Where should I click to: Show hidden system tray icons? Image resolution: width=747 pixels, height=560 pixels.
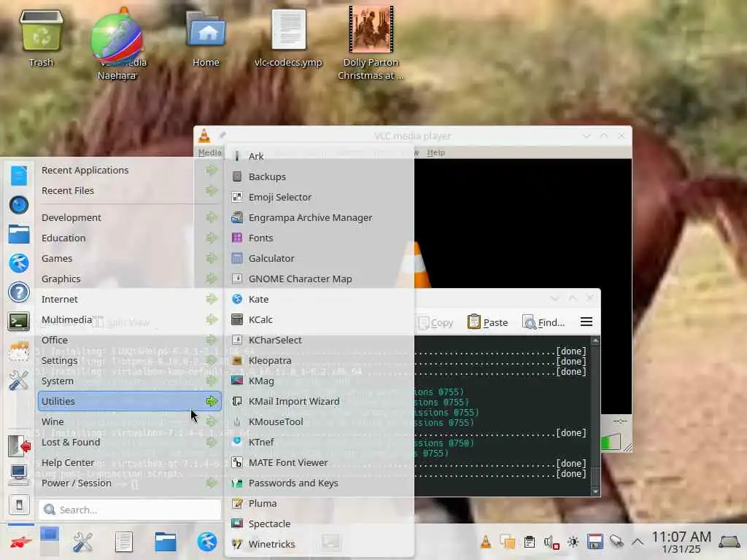tap(638, 542)
